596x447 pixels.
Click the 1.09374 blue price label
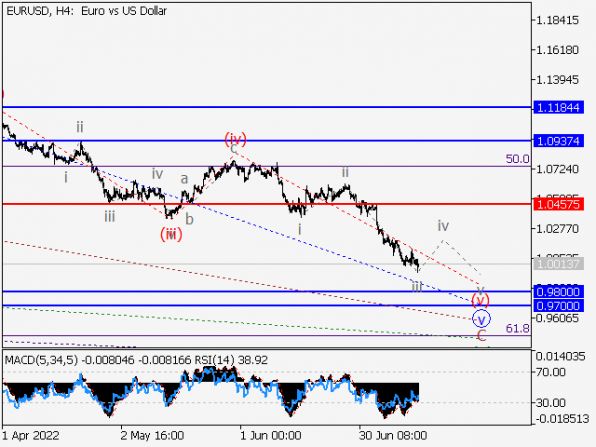coord(558,141)
